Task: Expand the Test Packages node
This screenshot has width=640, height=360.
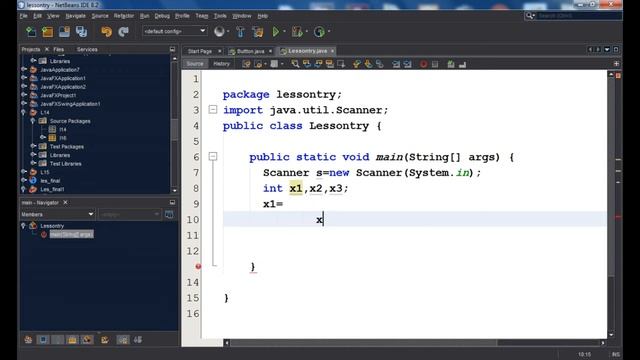Action: pyautogui.click(x=33, y=146)
